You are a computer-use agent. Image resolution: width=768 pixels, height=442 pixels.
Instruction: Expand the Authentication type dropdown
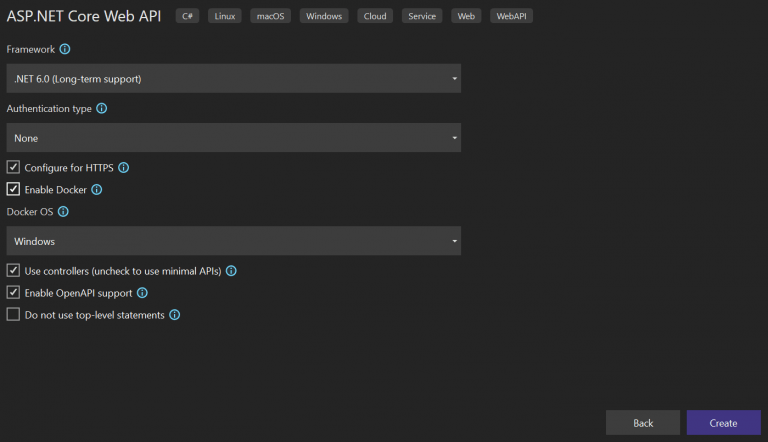point(233,138)
